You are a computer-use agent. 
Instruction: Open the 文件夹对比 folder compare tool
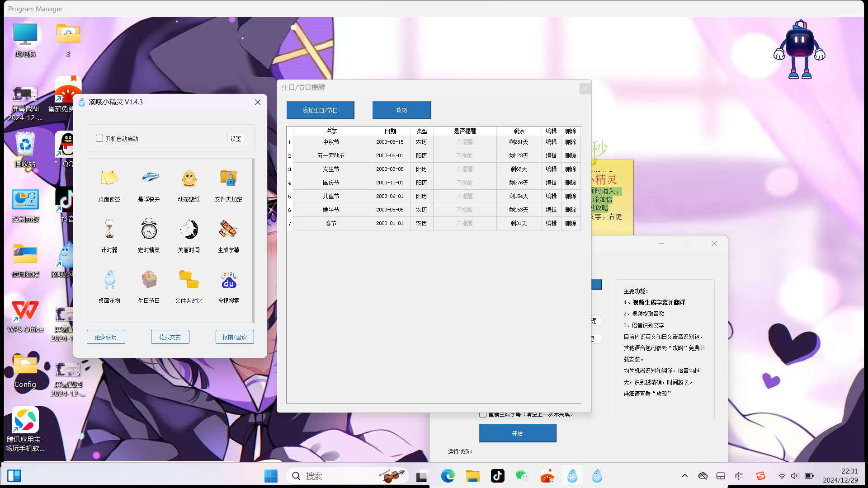point(189,286)
